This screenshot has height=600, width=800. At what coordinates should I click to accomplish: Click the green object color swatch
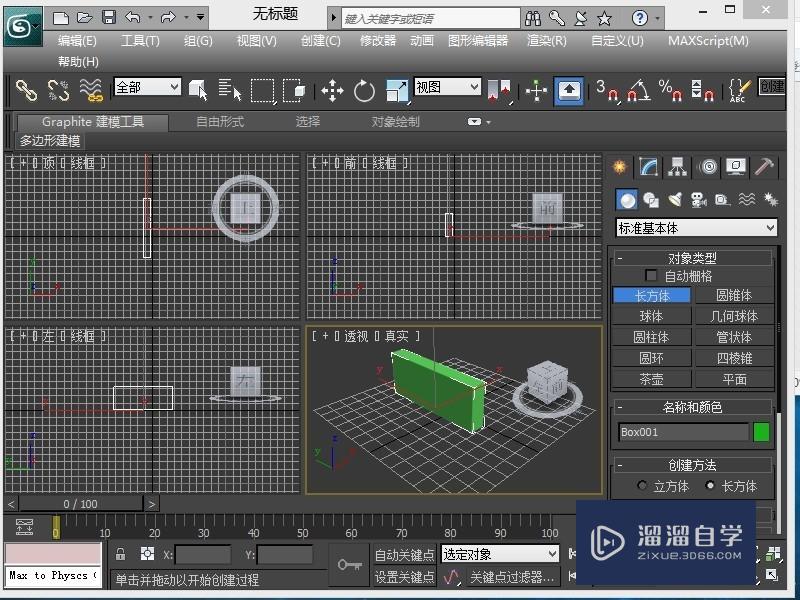pyautogui.click(x=762, y=432)
